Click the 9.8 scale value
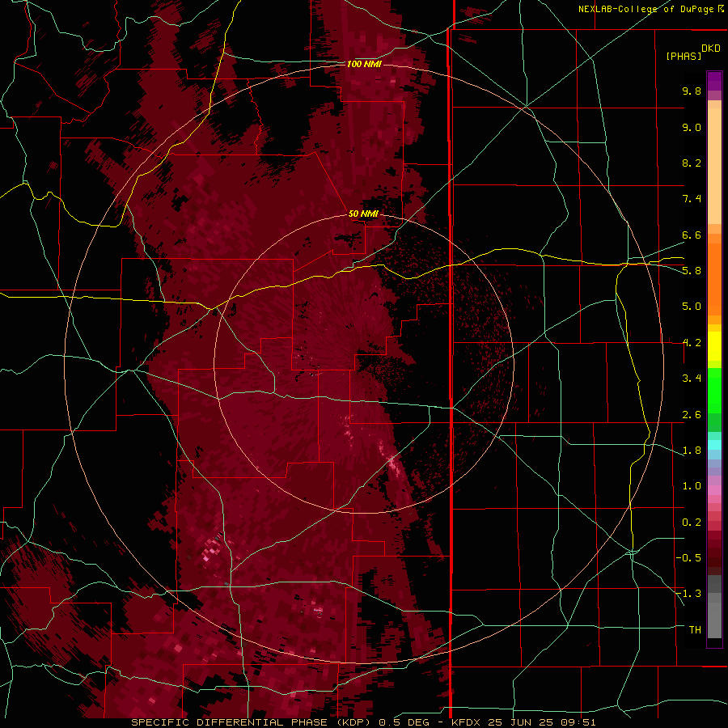The width and height of the screenshot is (728, 728). [692, 91]
